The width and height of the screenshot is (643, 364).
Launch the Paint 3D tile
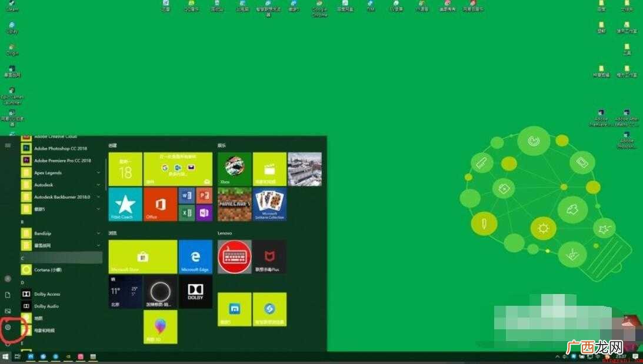point(161,327)
